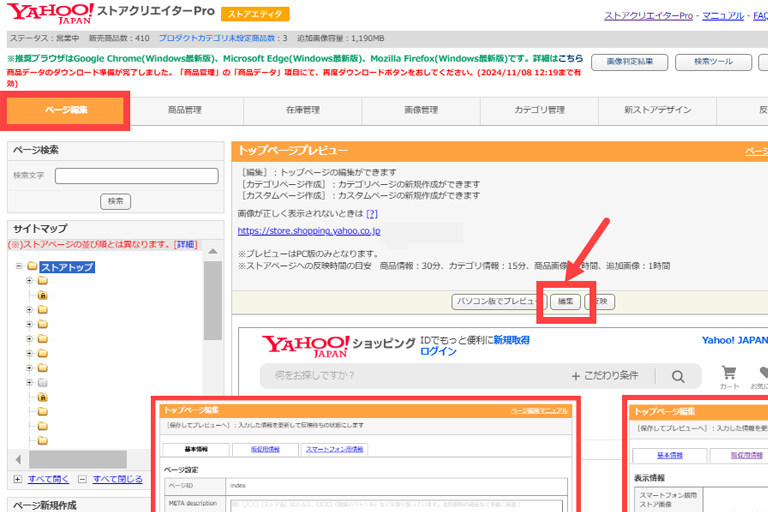Click 基本情報 link in the 表示情報 inset
Viewport: 768px width, 512px height.
pos(670,455)
